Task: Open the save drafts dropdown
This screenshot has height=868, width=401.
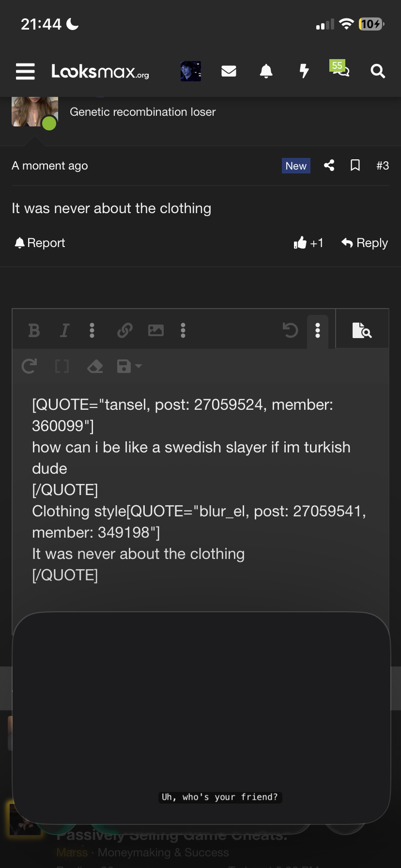Action: (129, 366)
